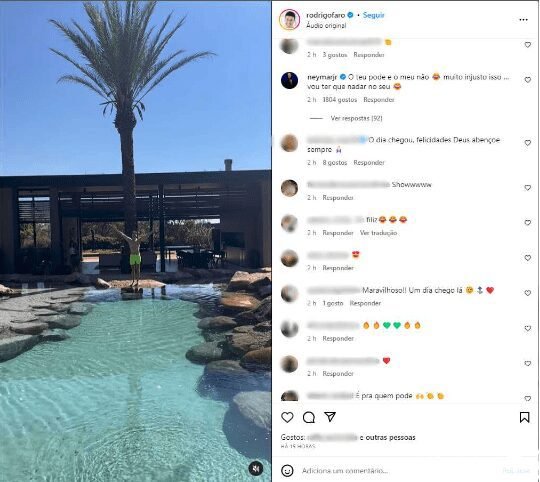Share post via paper plane icon

coord(330,417)
